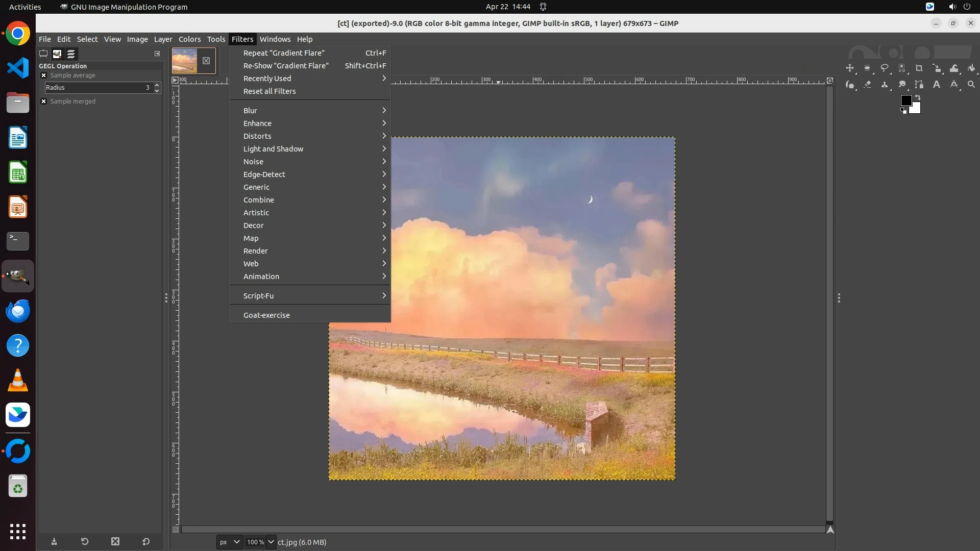Select the Clone stamp tool
The height and width of the screenshot is (551, 980).
coord(885,85)
